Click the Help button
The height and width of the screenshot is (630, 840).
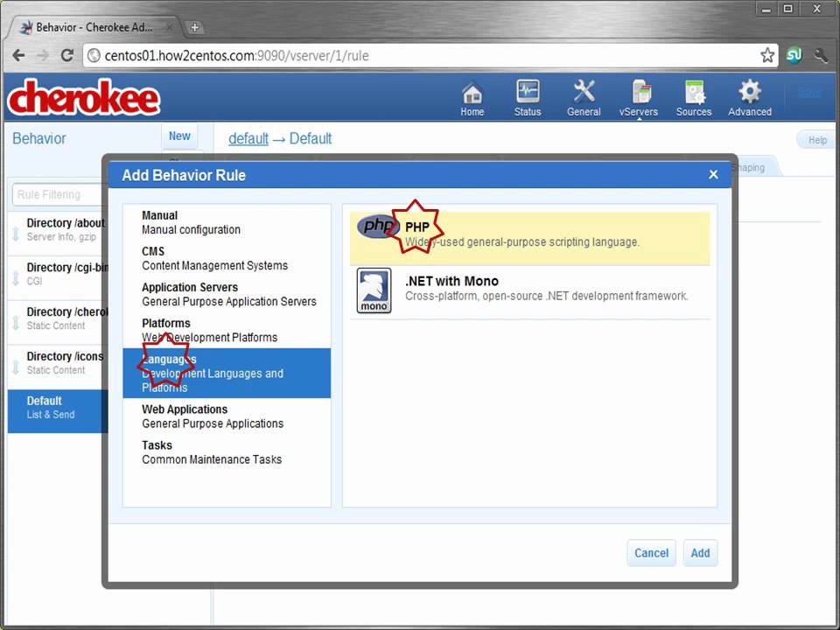coord(817,140)
